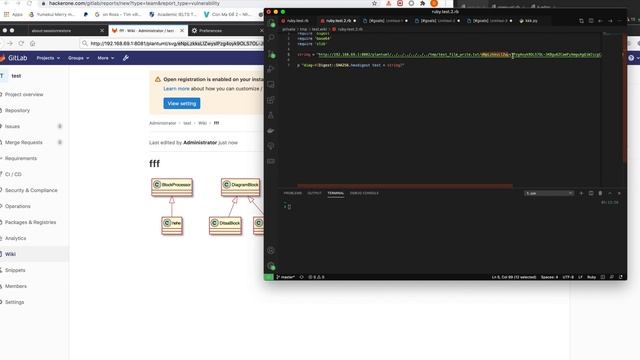Open the Extensions icon in VS Code activity bar
The height and width of the screenshot is (360, 640).
(x=271, y=100)
